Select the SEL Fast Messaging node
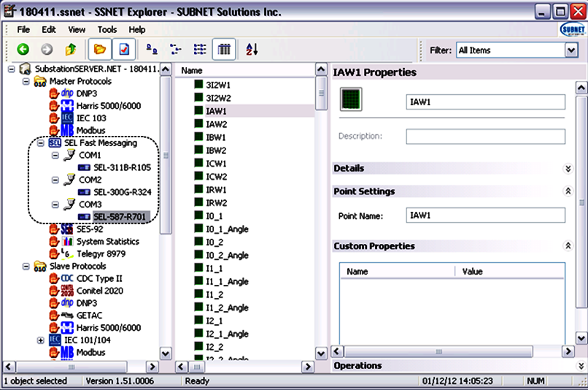 click(x=101, y=142)
